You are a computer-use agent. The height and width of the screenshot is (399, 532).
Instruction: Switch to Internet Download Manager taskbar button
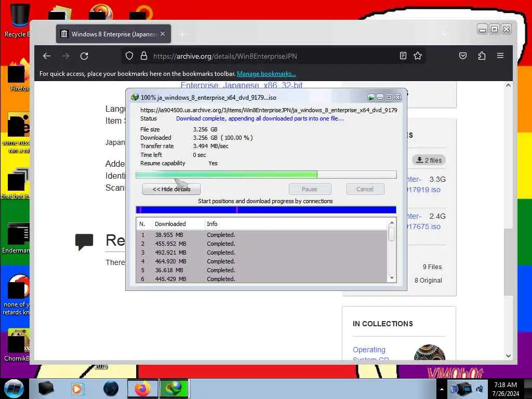click(x=174, y=389)
